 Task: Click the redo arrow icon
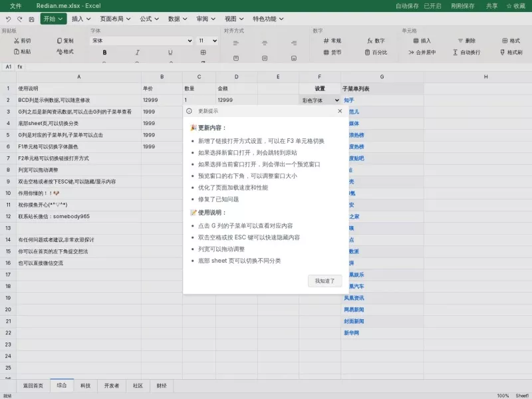20,19
